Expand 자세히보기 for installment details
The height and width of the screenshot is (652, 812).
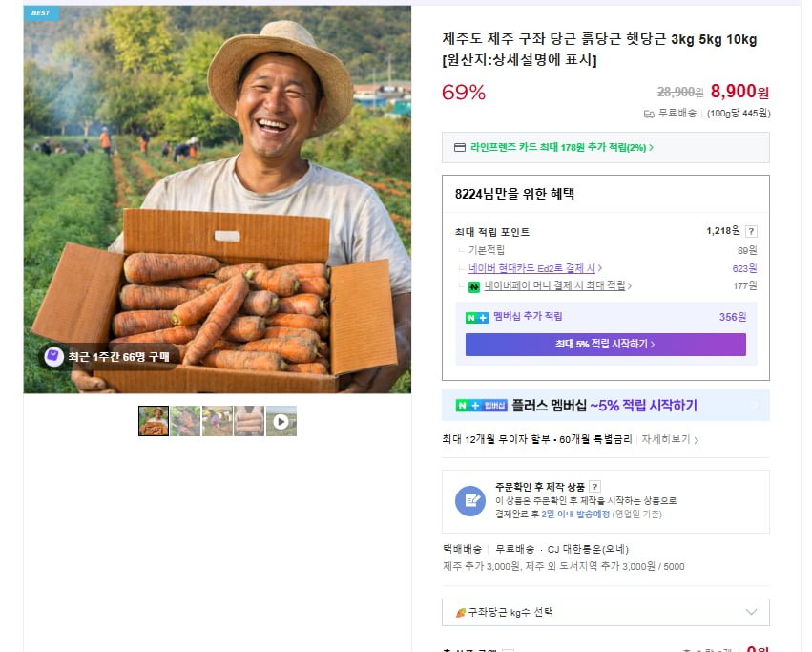point(669,440)
